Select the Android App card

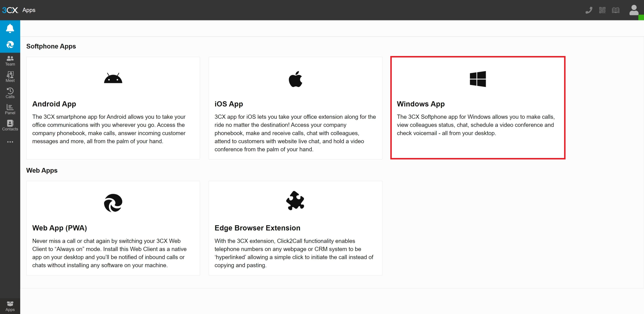point(113,108)
